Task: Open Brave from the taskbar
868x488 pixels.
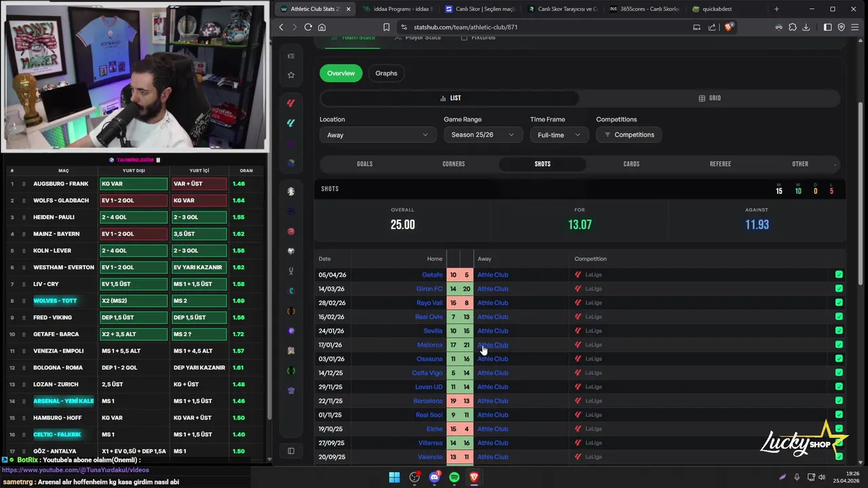Action: [474, 477]
